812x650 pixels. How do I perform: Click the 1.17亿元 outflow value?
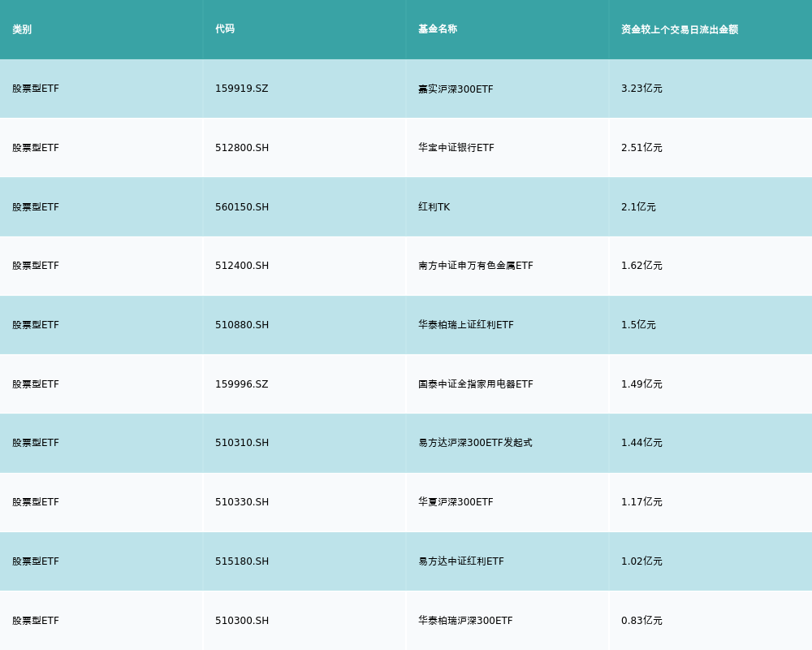(641, 502)
